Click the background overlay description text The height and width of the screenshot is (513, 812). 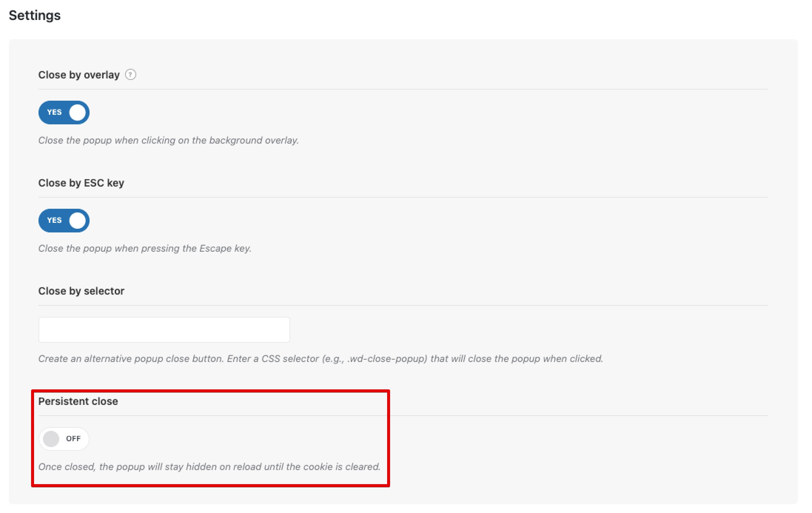[x=168, y=141]
